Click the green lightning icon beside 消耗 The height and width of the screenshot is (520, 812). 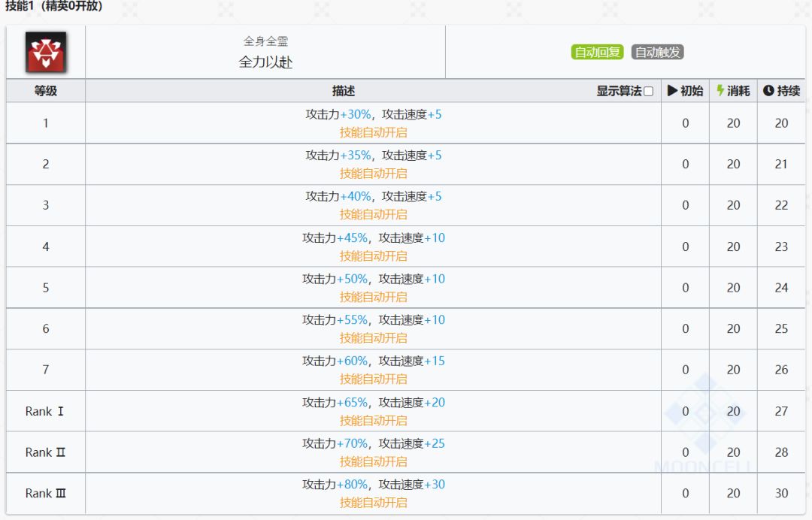coord(720,91)
